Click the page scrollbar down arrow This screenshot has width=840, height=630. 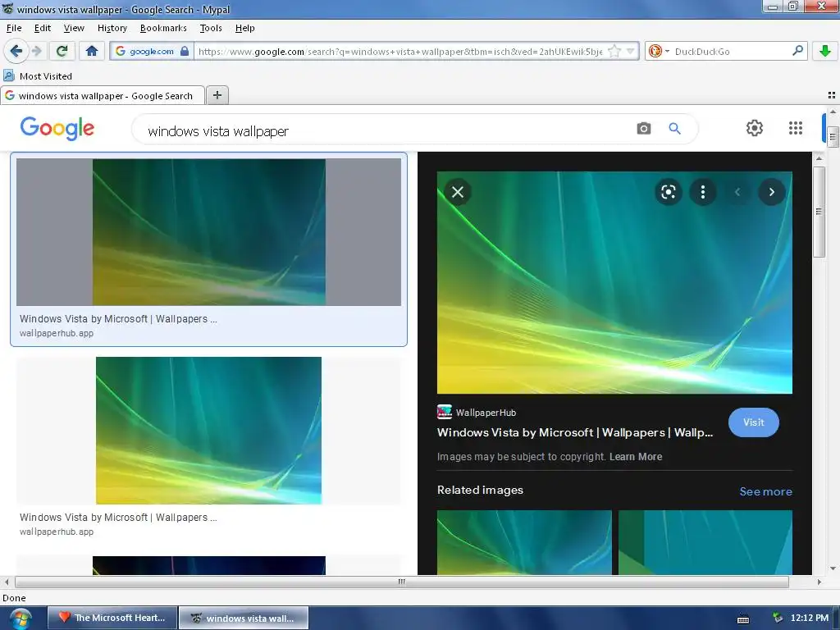833,568
